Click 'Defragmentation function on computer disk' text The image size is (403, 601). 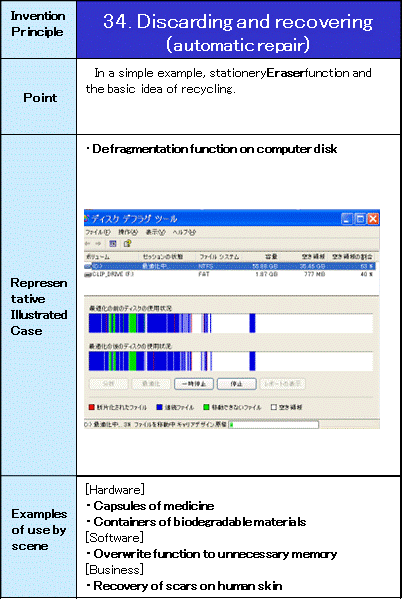tap(215, 149)
